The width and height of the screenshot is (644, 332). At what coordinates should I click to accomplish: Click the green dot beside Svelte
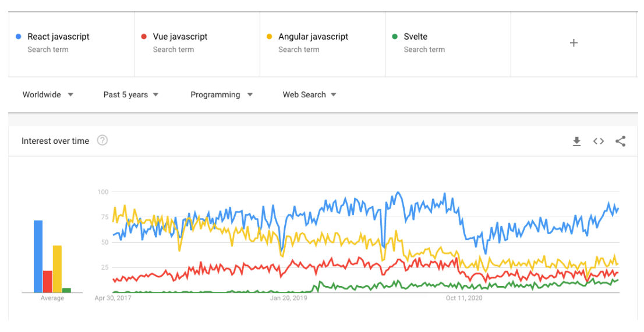click(x=395, y=37)
